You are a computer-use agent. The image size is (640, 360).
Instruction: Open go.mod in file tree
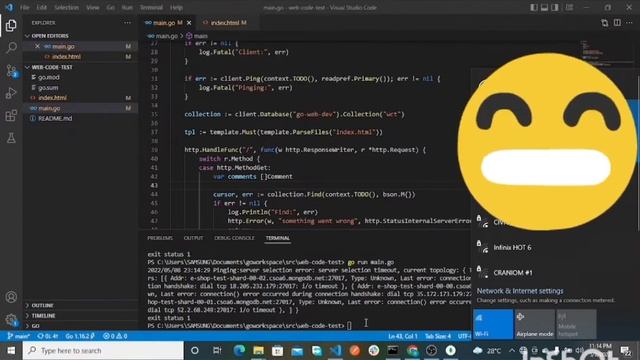[49, 77]
